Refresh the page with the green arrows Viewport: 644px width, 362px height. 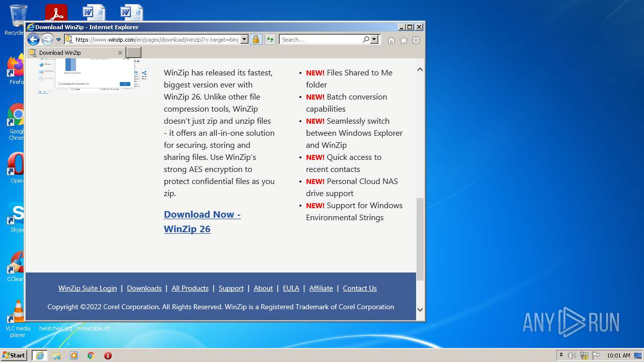pyautogui.click(x=270, y=39)
